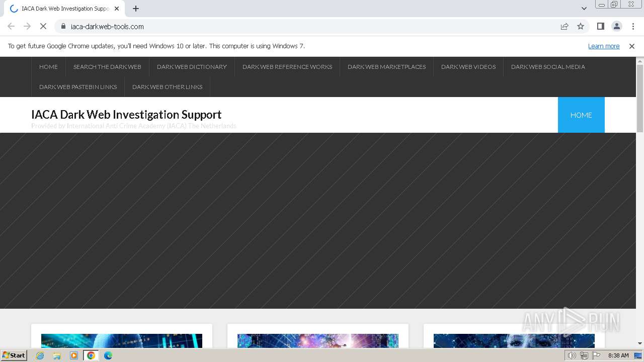Switch to Chrome in the taskbar
Image resolution: width=644 pixels, height=362 pixels.
click(x=91, y=355)
